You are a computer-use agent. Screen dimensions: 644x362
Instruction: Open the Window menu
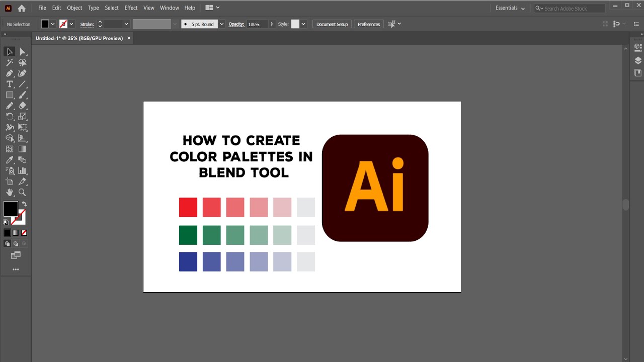[x=170, y=8]
